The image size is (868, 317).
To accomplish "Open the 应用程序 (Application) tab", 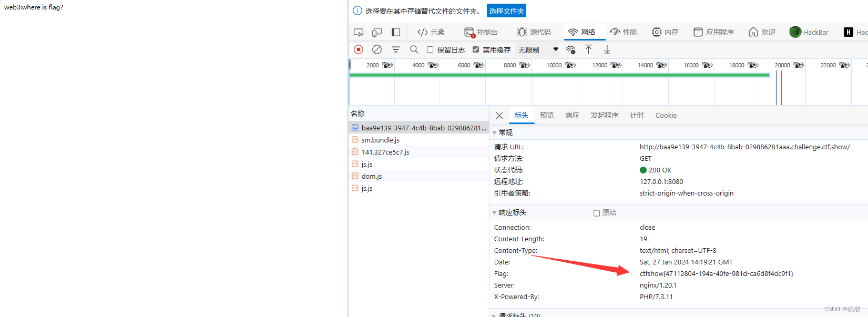I will click(713, 32).
